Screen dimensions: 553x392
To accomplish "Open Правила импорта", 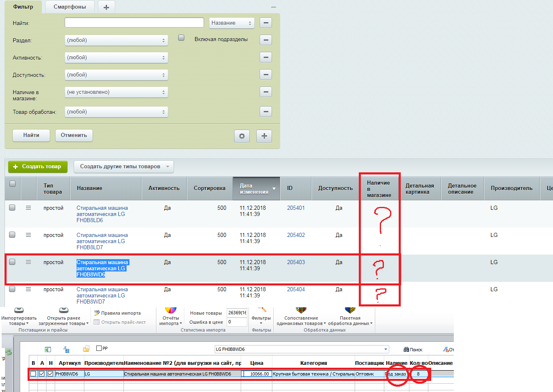I will pyautogui.click(x=118, y=313).
